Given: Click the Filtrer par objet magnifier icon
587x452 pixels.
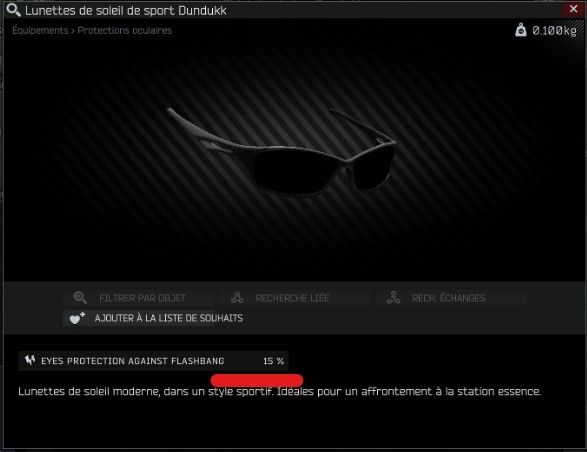Looking at the screenshot, I should coord(80,298).
